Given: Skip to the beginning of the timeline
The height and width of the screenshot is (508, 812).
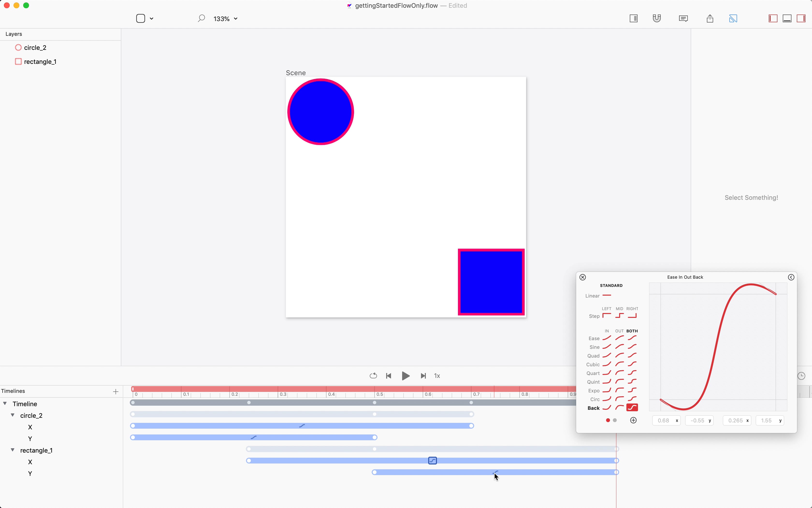Looking at the screenshot, I should tap(389, 376).
